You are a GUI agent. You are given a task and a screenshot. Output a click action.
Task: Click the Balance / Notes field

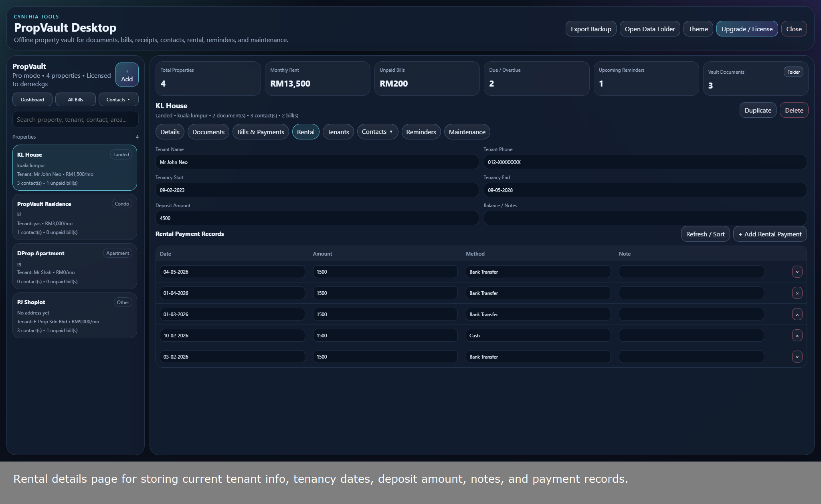tap(645, 218)
